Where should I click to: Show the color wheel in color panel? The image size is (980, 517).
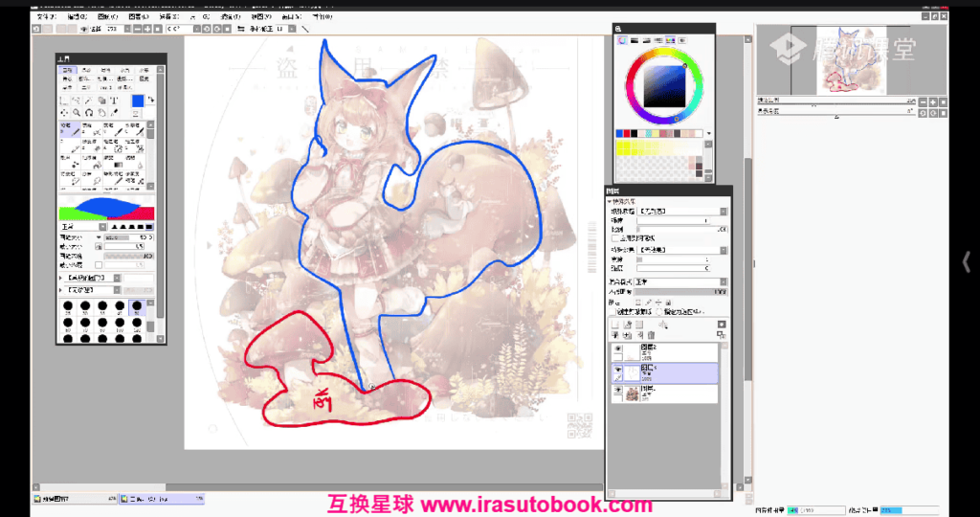[x=622, y=40]
